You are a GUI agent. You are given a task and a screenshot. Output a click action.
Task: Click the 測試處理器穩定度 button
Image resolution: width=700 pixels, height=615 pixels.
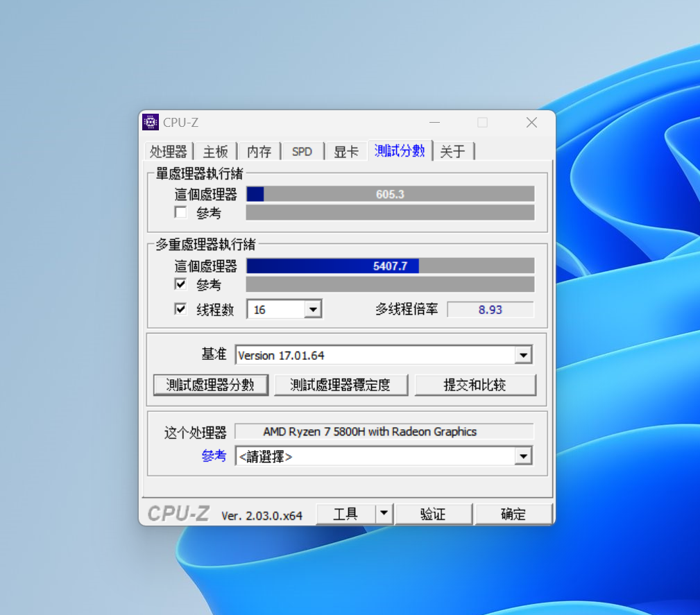(x=341, y=385)
